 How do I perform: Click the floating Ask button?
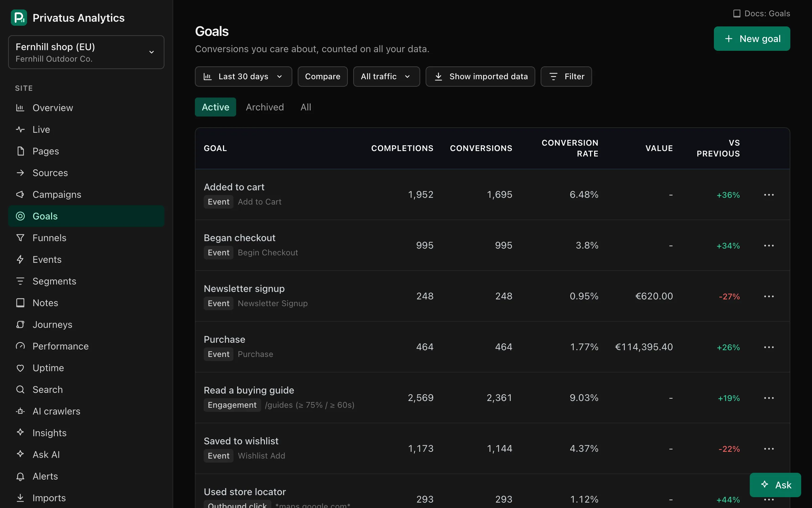775,485
